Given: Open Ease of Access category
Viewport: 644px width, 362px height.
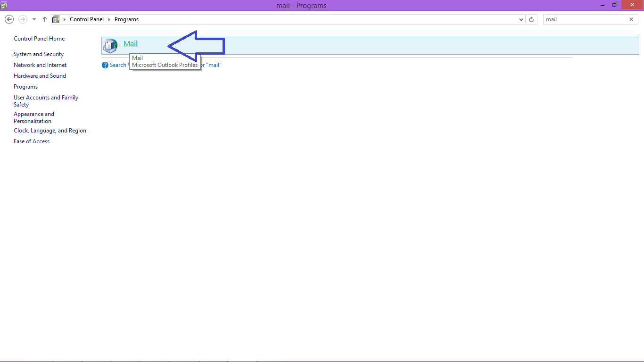Looking at the screenshot, I should pos(32,141).
